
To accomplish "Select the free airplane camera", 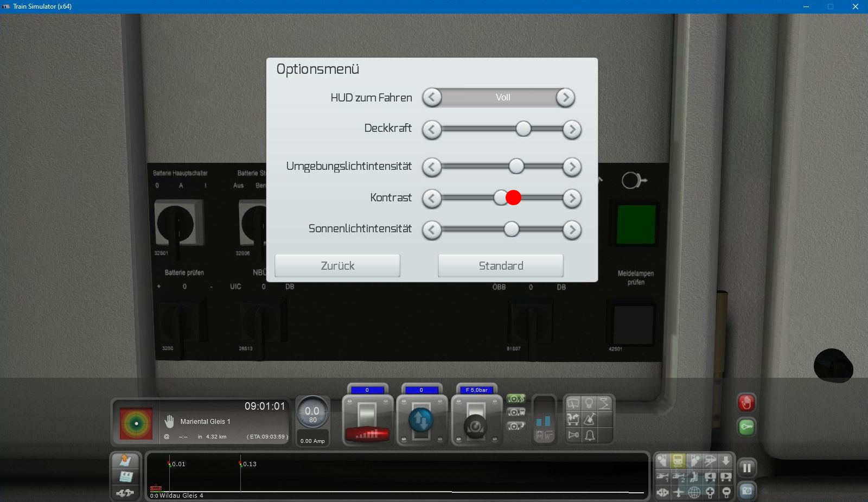I will (x=678, y=493).
